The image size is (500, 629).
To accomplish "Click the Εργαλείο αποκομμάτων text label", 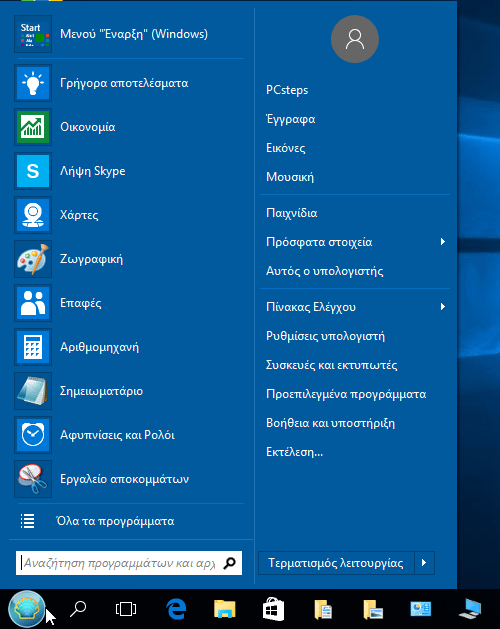I will click(124, 479).
